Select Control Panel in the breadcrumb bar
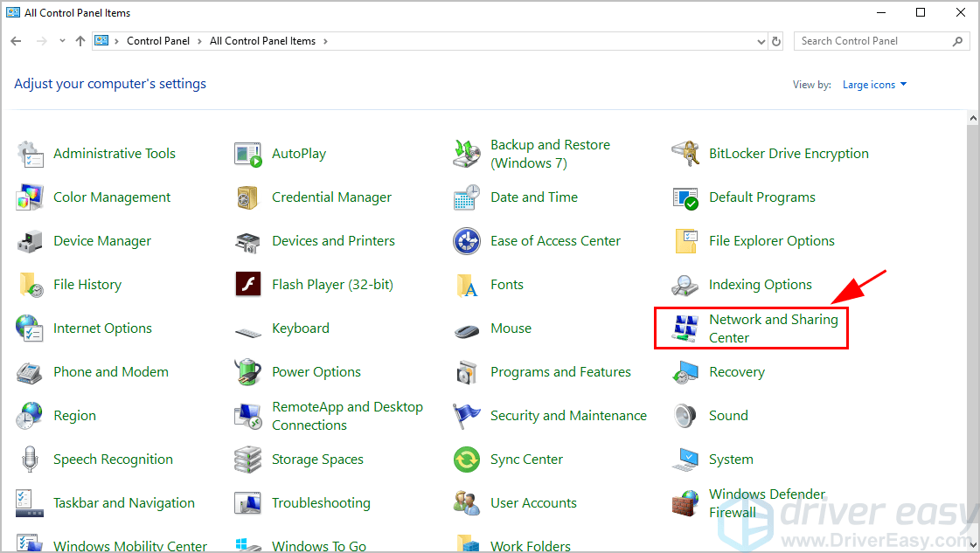The image size is (980, 553). tap(158, 40)
